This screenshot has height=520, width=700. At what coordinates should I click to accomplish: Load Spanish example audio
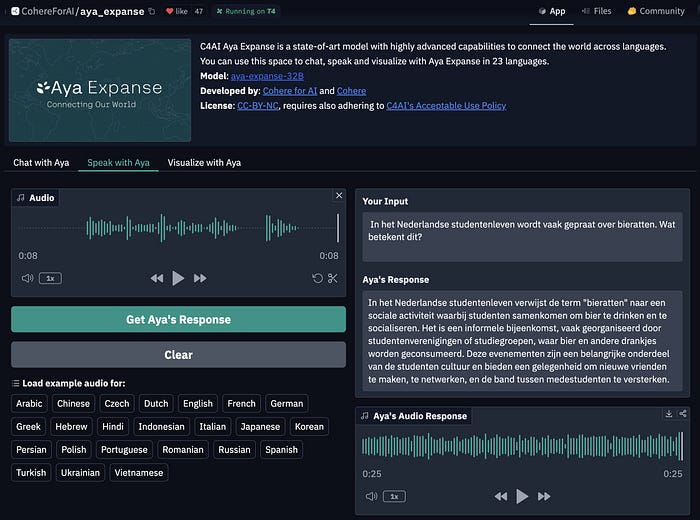coord(281,449)
